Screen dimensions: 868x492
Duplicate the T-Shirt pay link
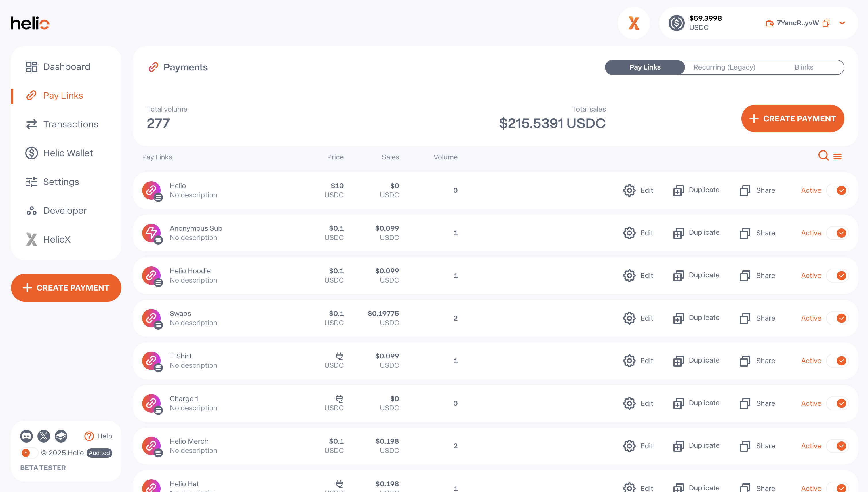696,361
